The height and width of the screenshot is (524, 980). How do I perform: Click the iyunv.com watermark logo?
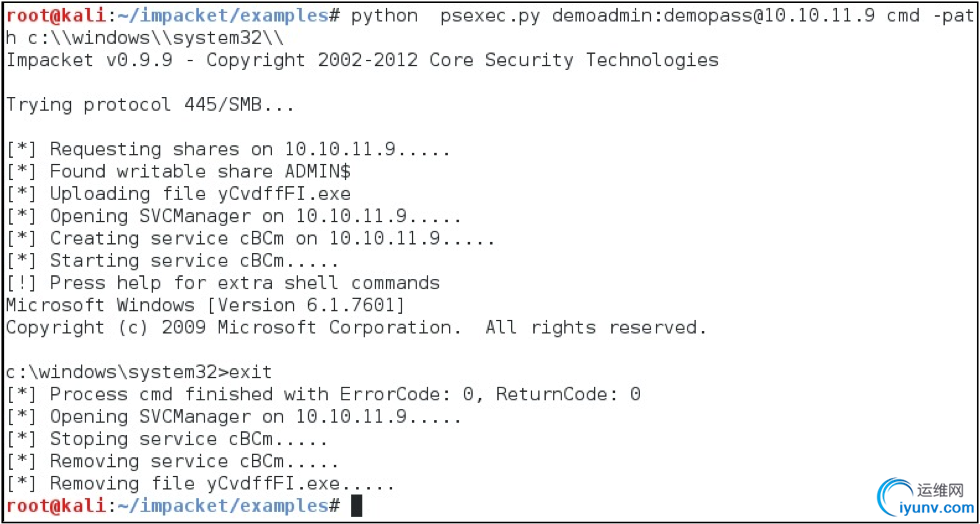924,498
